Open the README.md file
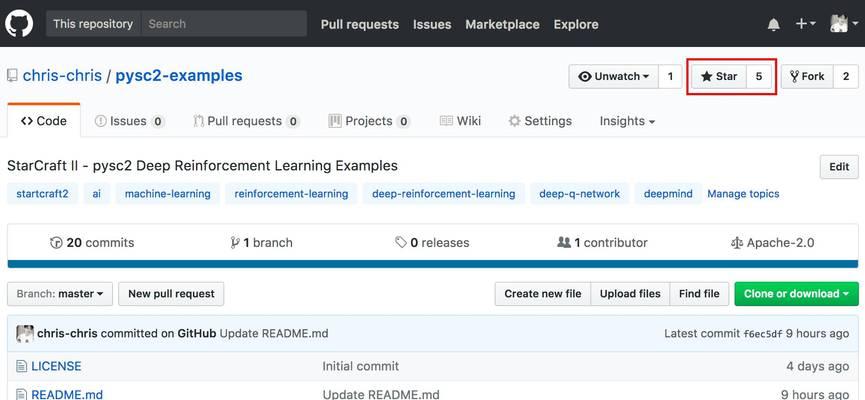The image size is (865, 400). coord(67,394)
